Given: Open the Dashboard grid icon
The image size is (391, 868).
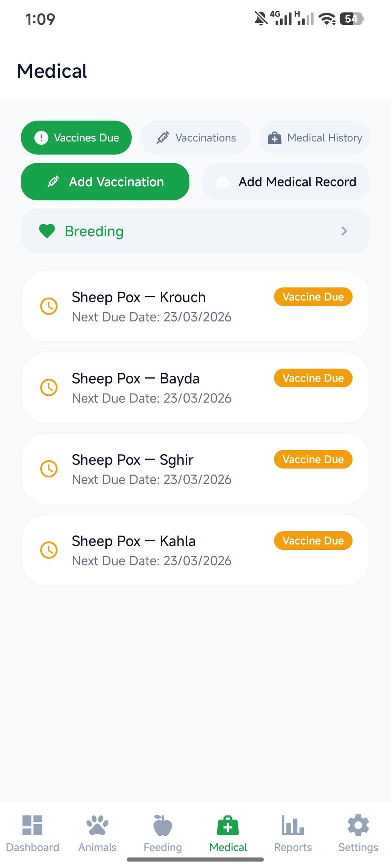Looking at the screenshot, I should (x=33, y=825).
